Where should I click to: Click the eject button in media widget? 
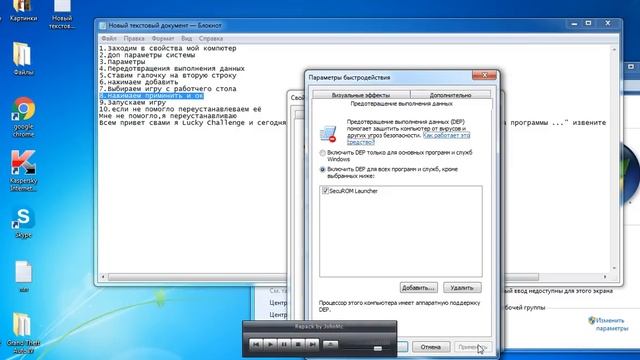(330, 344)
